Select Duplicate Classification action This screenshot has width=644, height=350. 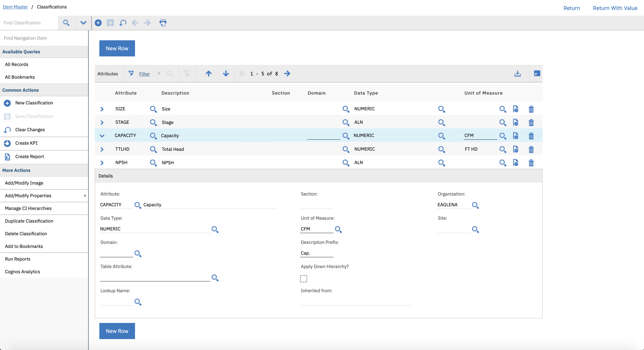coord(29,221)
